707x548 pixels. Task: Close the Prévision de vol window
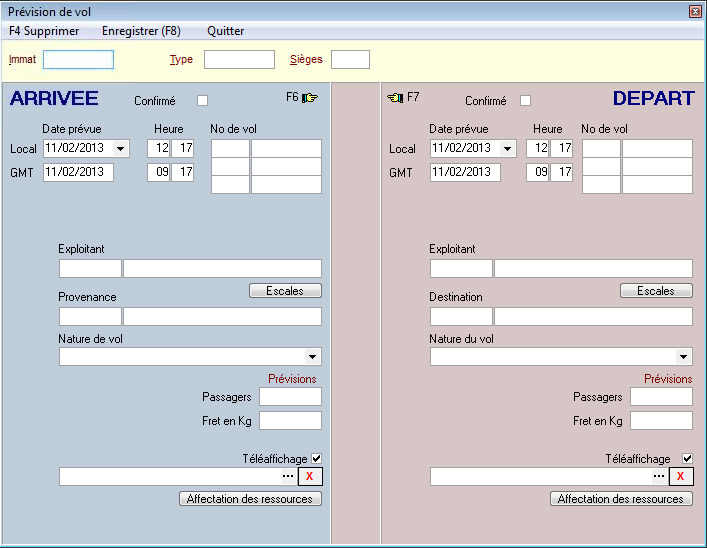[x=695, y=11]
